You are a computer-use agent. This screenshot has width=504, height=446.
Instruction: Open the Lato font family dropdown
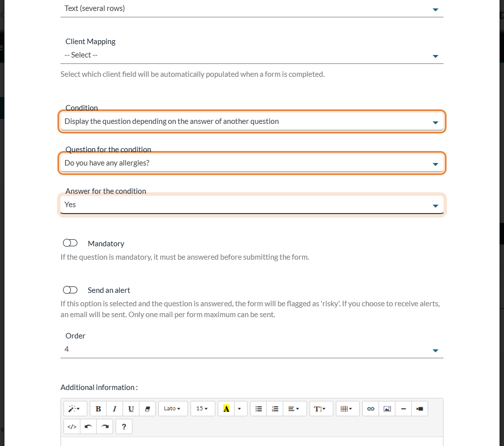click(173, 408)
